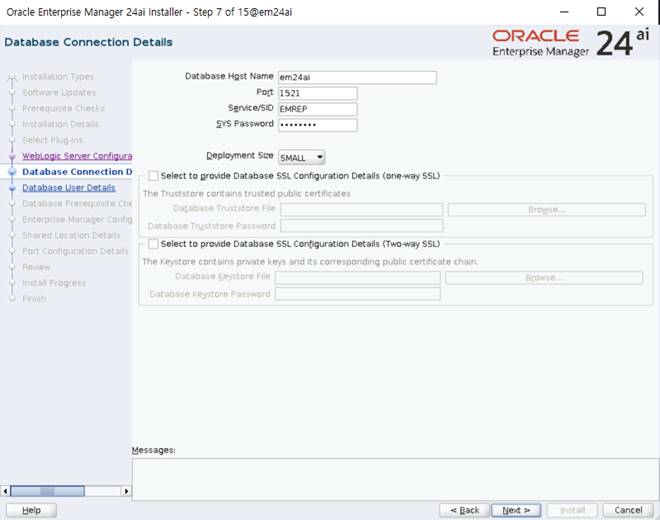Click the 'Installation Details' step text
The width and height of the screenshot is (660, 520).
pos(61,124)
